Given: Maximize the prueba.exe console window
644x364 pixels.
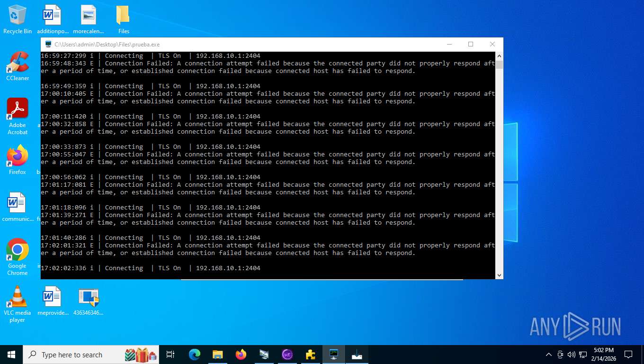Looking at the screenshot, I should 471,44.
